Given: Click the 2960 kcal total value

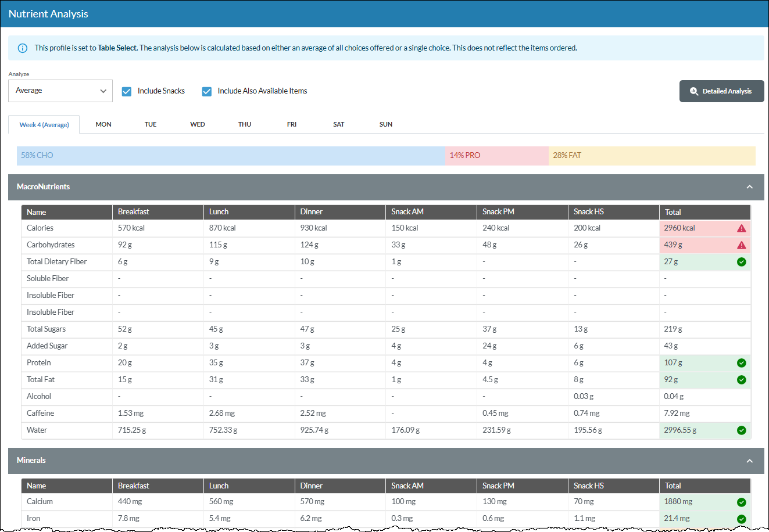Looking at the screenshot, I should [x=679, y=228].
